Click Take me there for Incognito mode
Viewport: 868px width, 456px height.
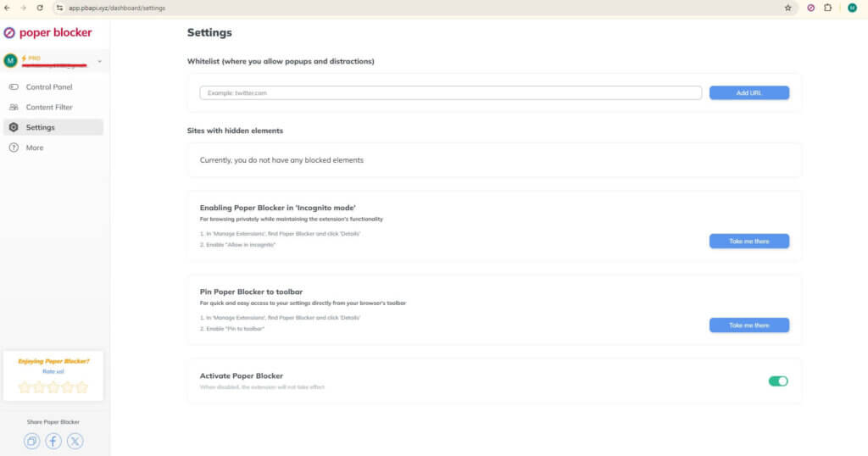748,242
